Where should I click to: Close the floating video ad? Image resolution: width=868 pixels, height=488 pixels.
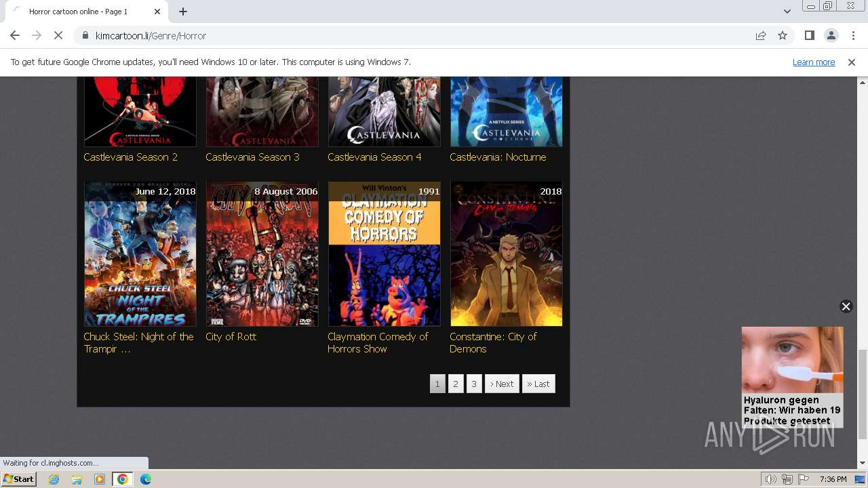[846, 306]
